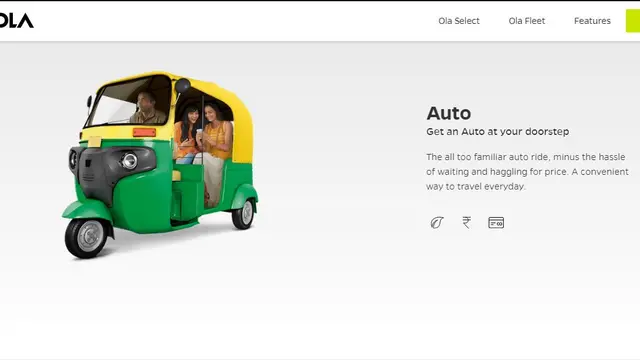The width and height of the screenshot is (640, 360).
Task: Click the auto rickshaw image
Action: [x=160, y=164]
